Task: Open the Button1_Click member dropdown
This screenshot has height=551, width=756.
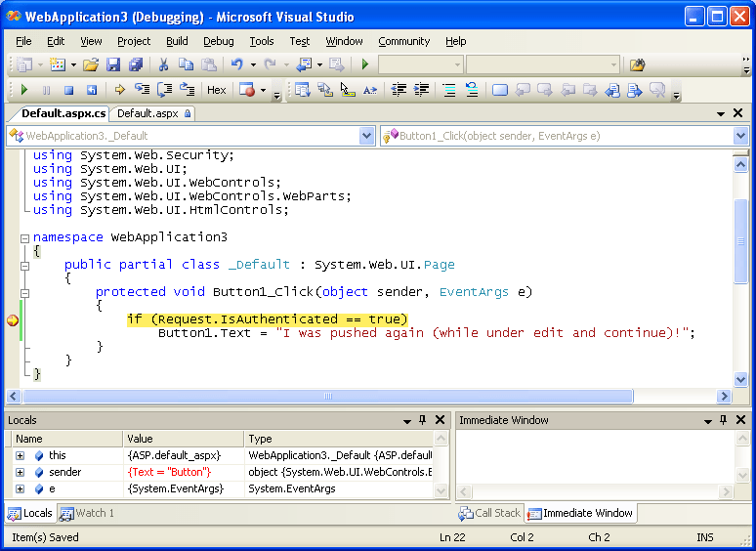Action: [x=740, y=136]
